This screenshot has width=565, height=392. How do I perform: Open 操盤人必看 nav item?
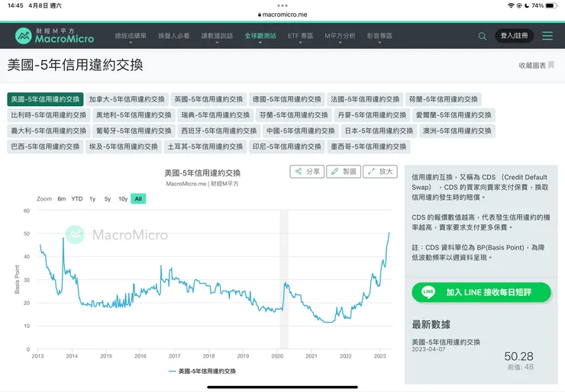(173, 36)
